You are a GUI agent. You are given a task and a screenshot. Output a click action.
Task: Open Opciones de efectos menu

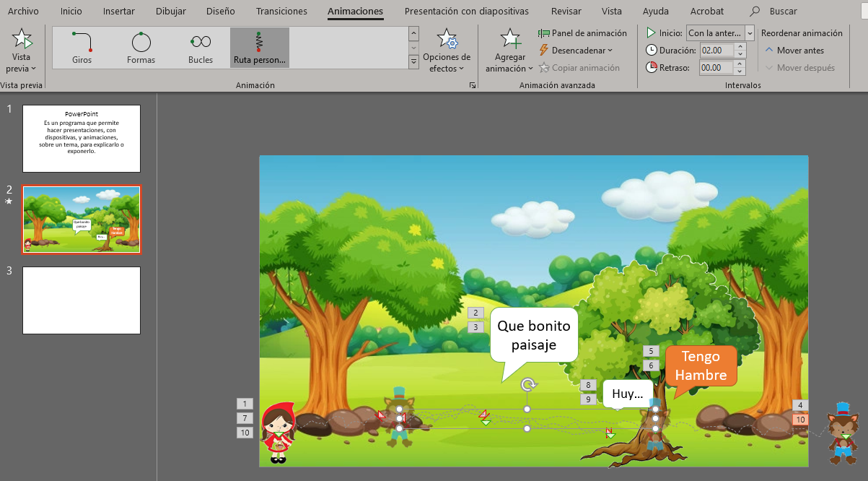tap(447, 52)
